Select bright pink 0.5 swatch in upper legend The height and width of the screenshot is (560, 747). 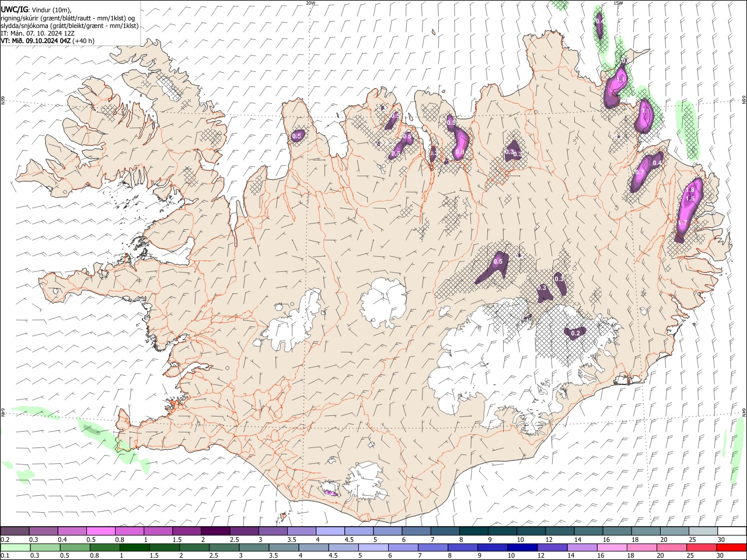(100, 531)
